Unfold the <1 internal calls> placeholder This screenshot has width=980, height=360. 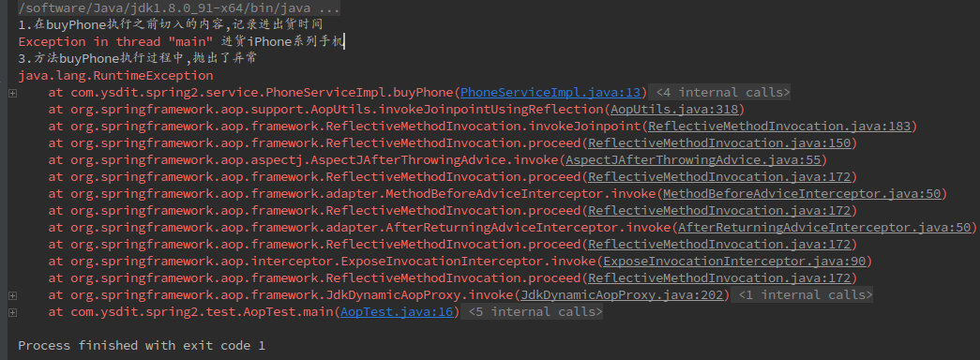point(805,294)
